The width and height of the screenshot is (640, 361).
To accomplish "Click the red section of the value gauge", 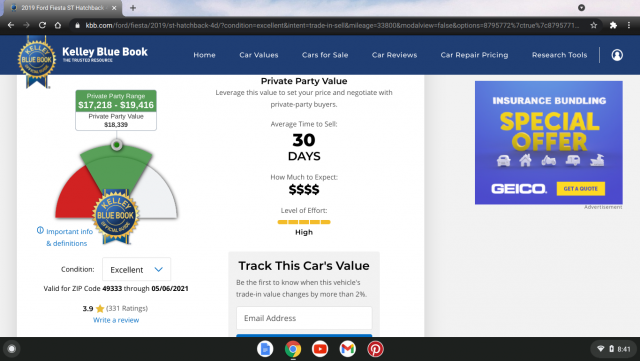I will (78, 196).
